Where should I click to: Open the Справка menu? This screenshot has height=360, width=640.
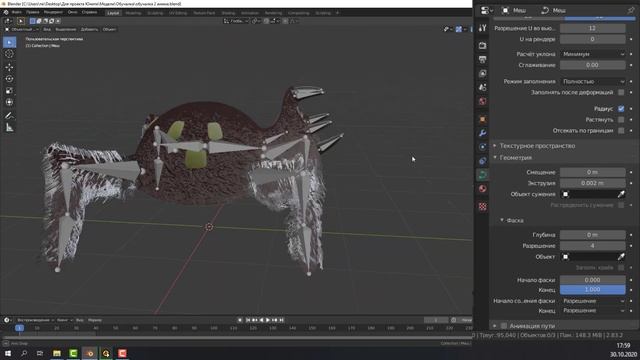click(x=89, y=13)
